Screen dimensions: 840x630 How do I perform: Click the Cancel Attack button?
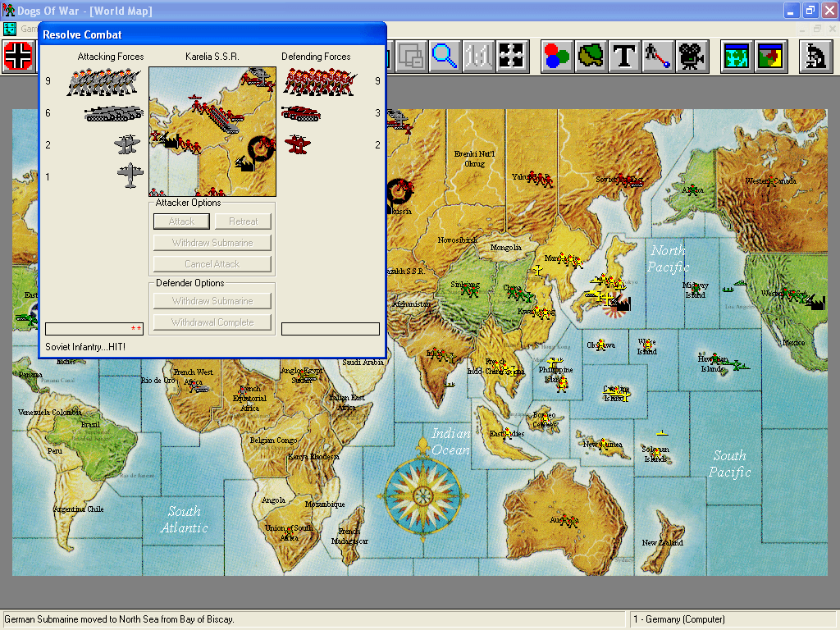coord(212,264)
